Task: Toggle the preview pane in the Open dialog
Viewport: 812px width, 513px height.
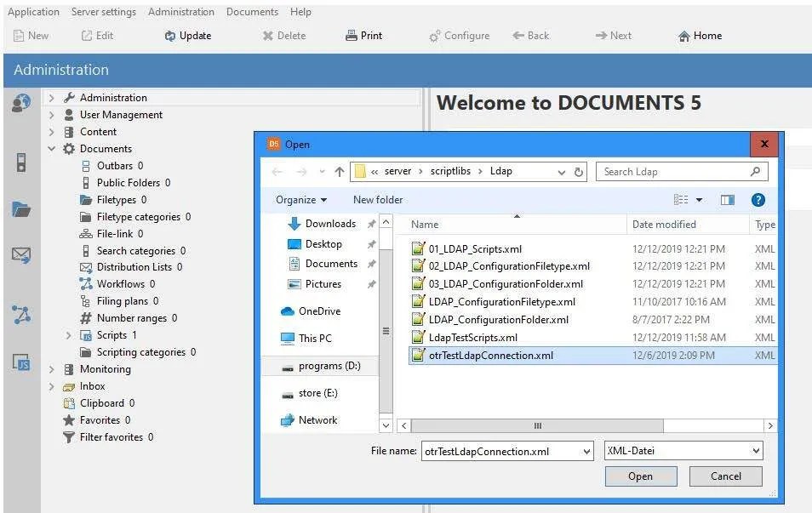Action: [x=728, y=200]
